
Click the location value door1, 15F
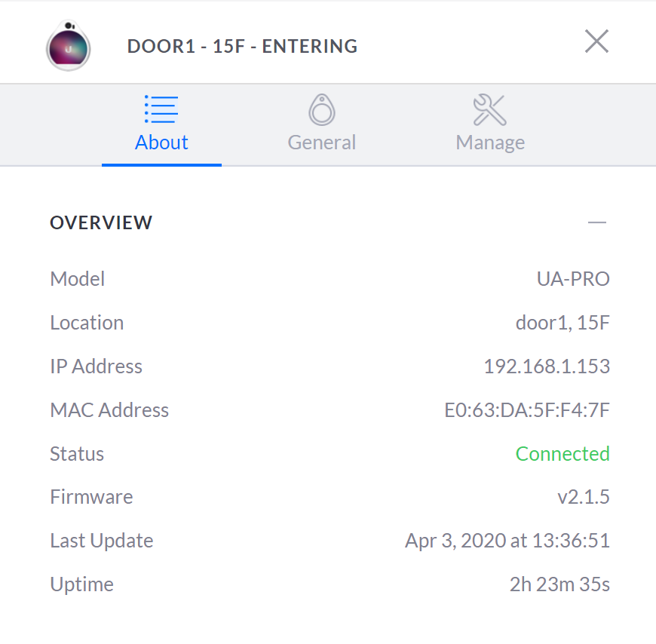pyautogui.click(x=563, y=323)
